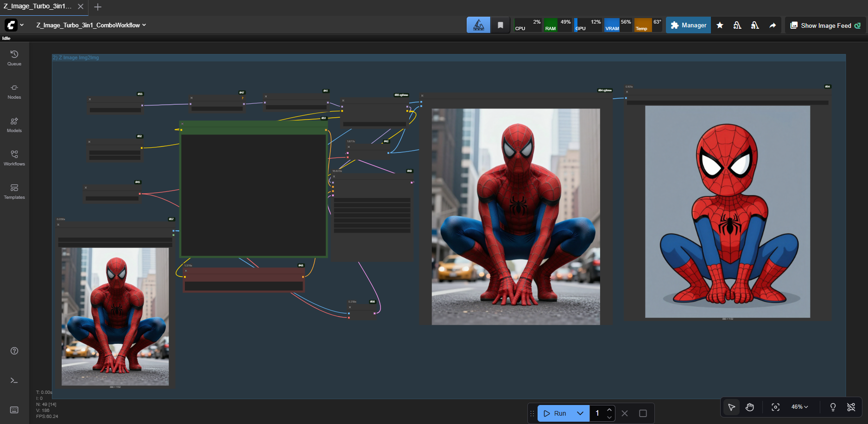
Task: Click the green node's title bar
Action: pos(253,124)
